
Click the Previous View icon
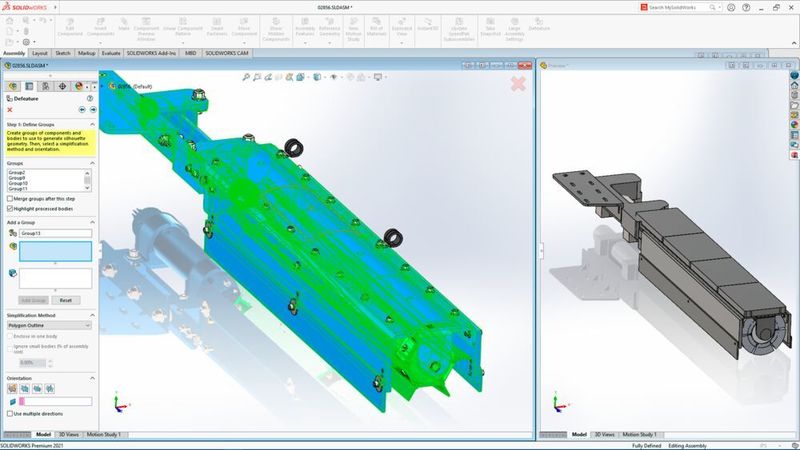[x=268, y=77]
